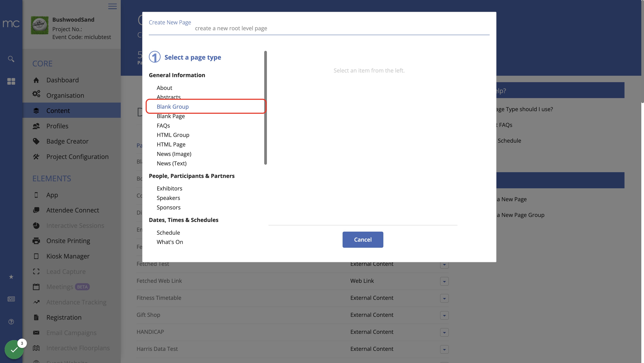Select Schedule page type in the dialog
This screenshot has height=363, width=644.
pyautogui.click(x=168, y=233)
